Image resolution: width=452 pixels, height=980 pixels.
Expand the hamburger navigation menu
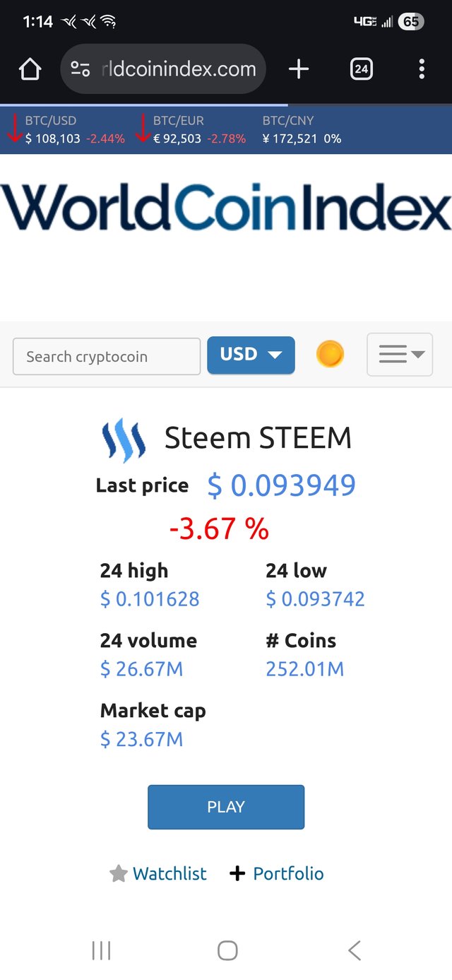(400, 355)
